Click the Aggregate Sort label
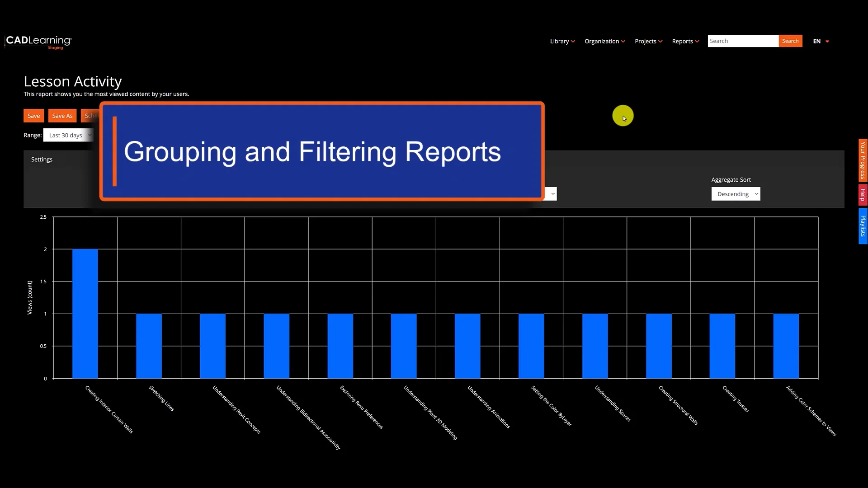 click(x=731, y=180)
